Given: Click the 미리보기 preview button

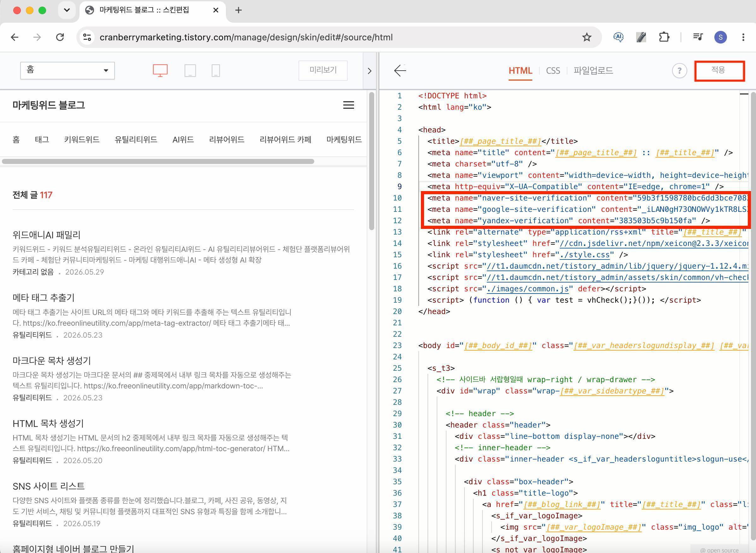Looking at the screenshot, I should [323, 70].
